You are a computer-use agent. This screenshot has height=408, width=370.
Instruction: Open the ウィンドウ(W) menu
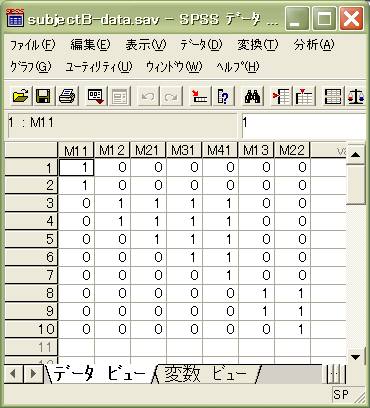174,67
